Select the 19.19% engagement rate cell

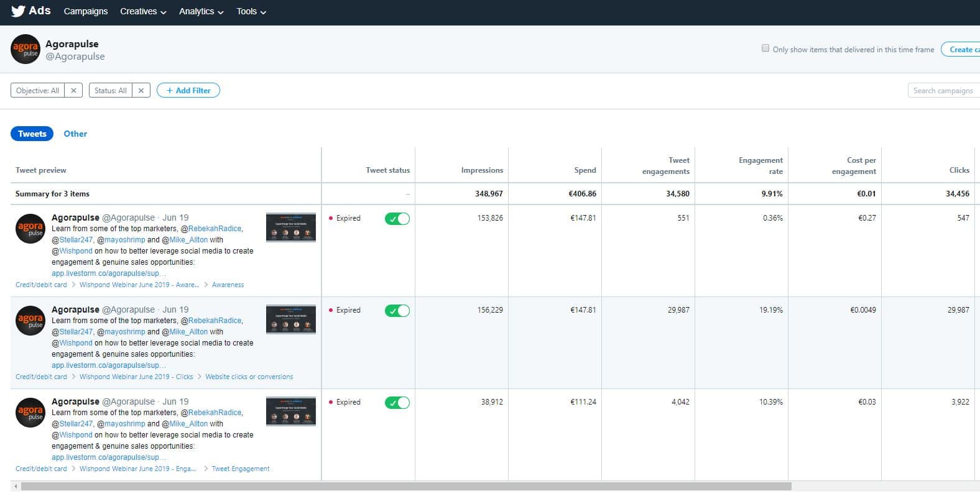(x=771, y=309)
